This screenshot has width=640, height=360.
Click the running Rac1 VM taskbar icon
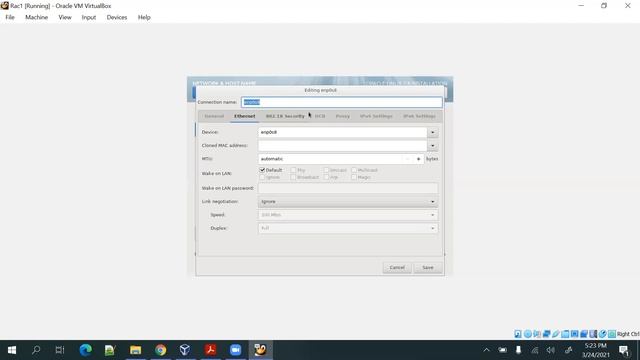coord(260,350)
